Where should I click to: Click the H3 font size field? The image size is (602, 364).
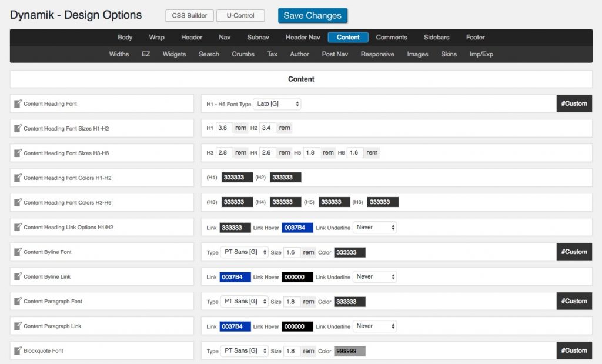224,152
